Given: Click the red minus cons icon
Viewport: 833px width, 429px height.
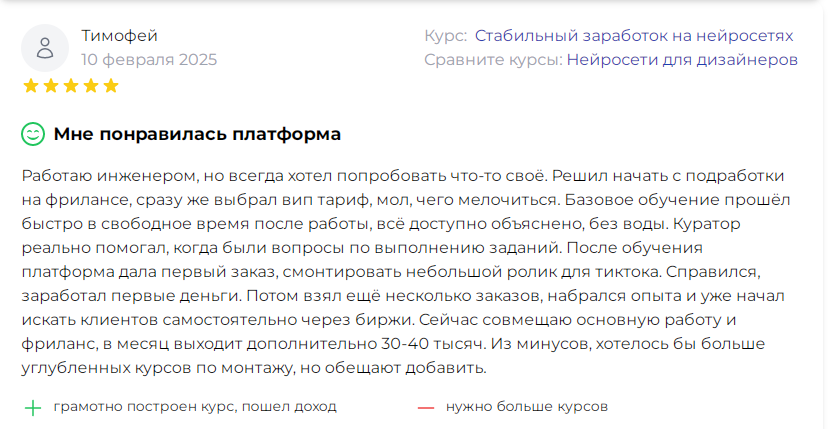Looking at the screenshot, I should pyautogui.click(x=426, y=408).
